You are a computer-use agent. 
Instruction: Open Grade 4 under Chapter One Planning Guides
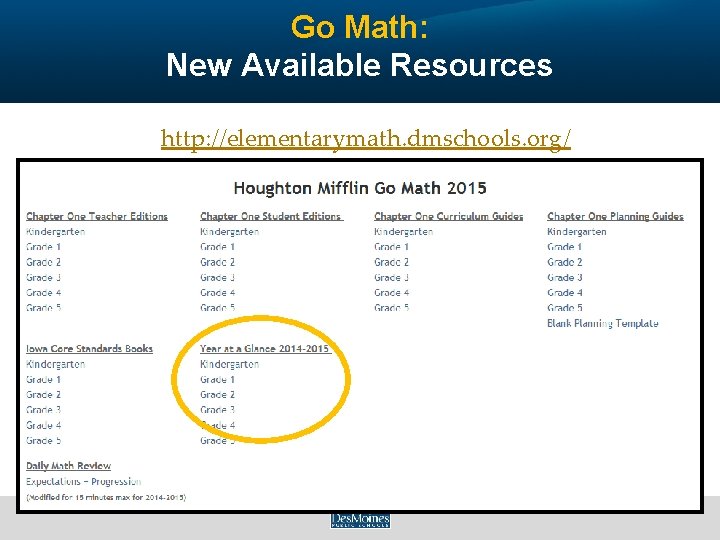pos(565,292)
